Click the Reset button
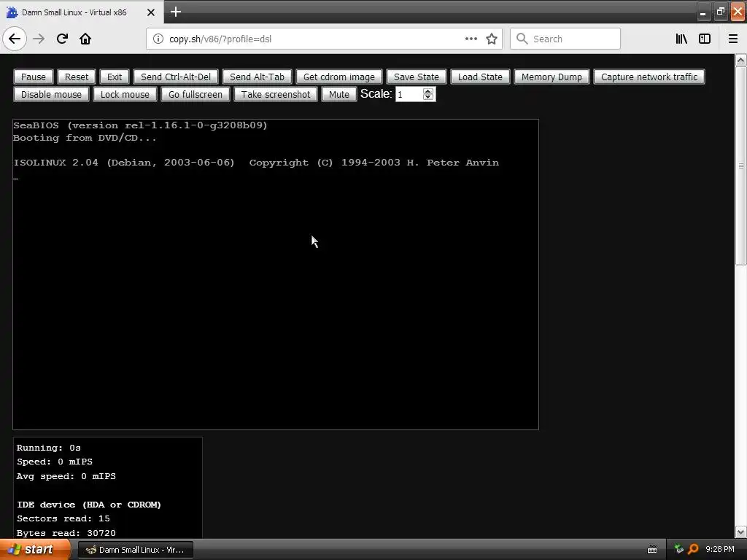The width and height of the screenshot is (747, 560). tap(77, 77)
